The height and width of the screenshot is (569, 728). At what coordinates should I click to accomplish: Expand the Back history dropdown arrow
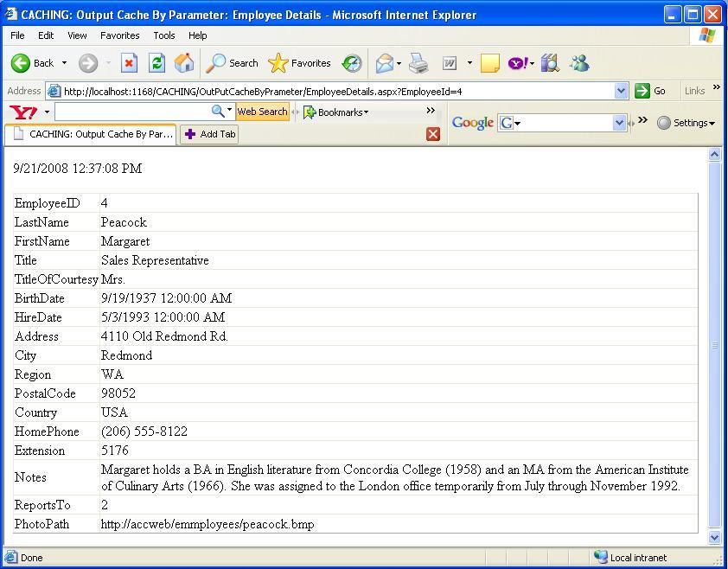pos(64,63)
